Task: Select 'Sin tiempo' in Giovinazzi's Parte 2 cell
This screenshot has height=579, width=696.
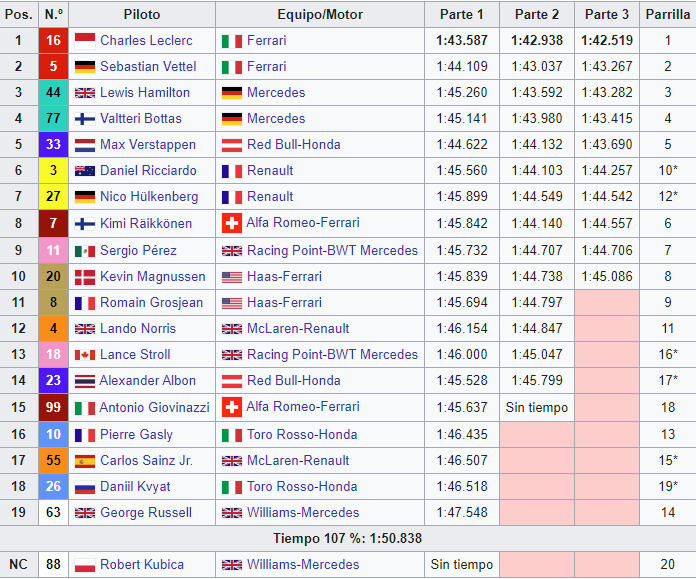Action: coord(537,407)
